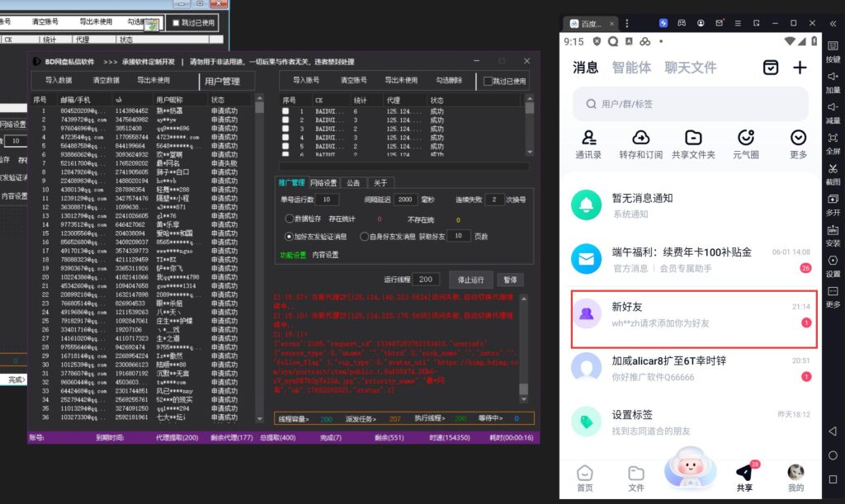Select the 自身好友发消息 radio option
The image size is (845, 504).
(x=363, y=236)
